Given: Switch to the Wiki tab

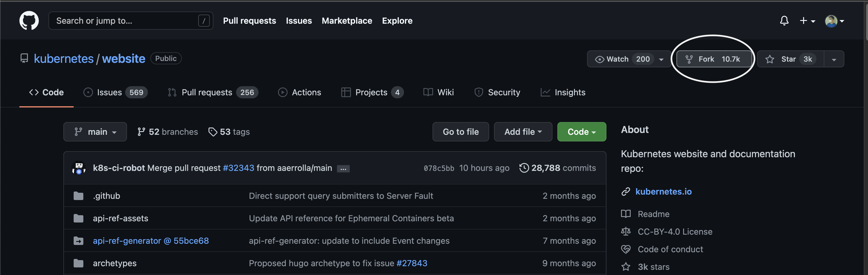Looking at the screenshot, I should pos(438,92).
